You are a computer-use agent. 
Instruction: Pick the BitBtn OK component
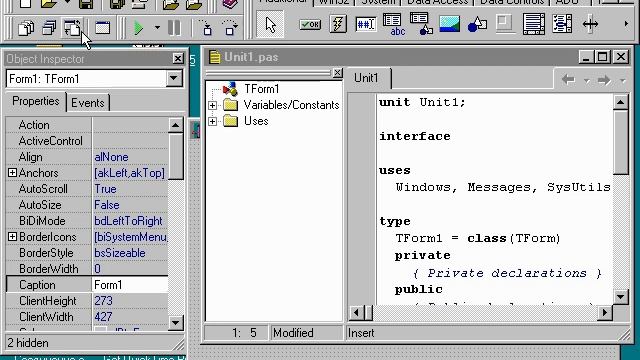[310, 24]
